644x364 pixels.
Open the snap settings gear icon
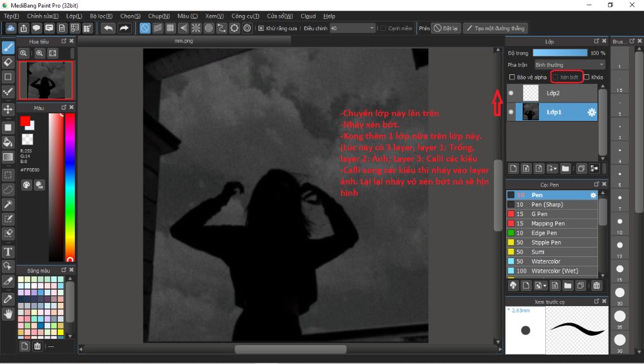point(247,28)
